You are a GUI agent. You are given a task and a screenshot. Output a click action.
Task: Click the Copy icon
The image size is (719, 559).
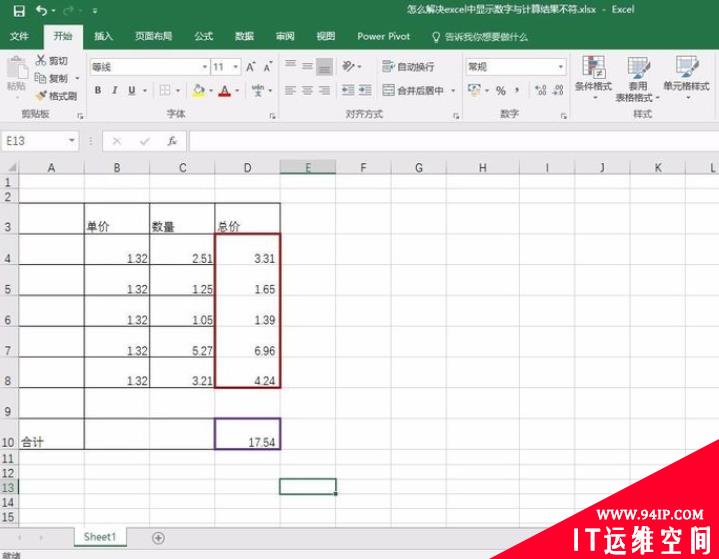pos(41,78)
